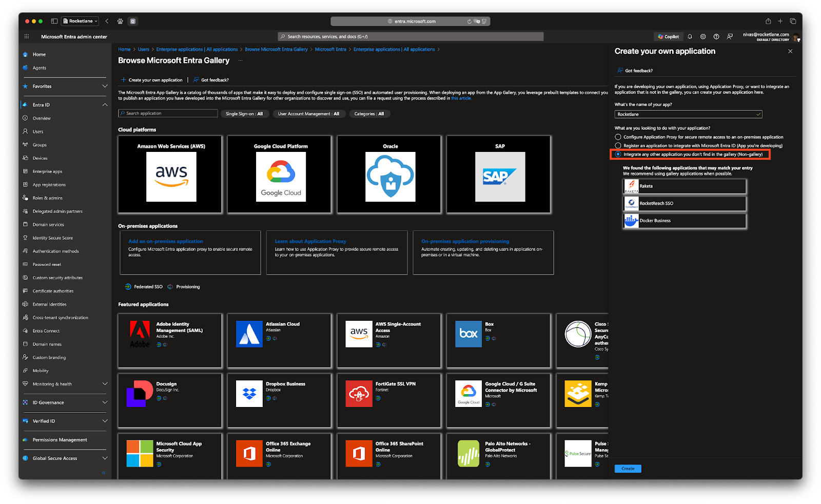Close the Create your own application panel
The width and height of the screenshot is (821, 504).
[x=790, y=51]
